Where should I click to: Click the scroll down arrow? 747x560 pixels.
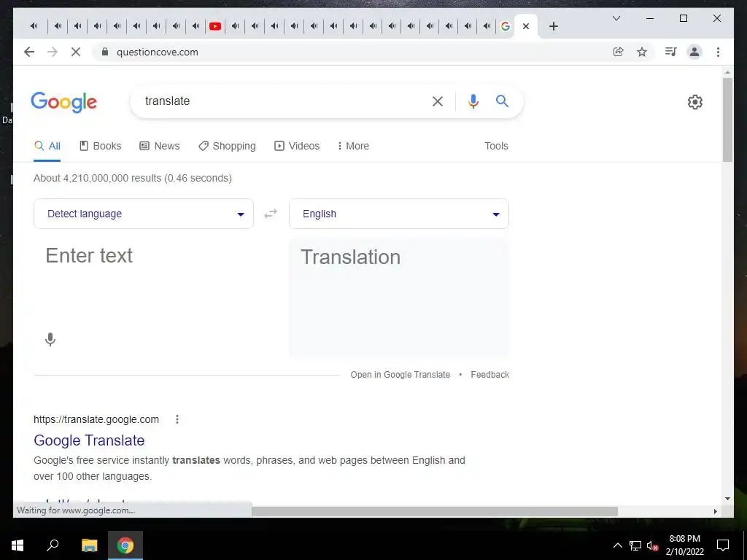[x=727, y=499]
